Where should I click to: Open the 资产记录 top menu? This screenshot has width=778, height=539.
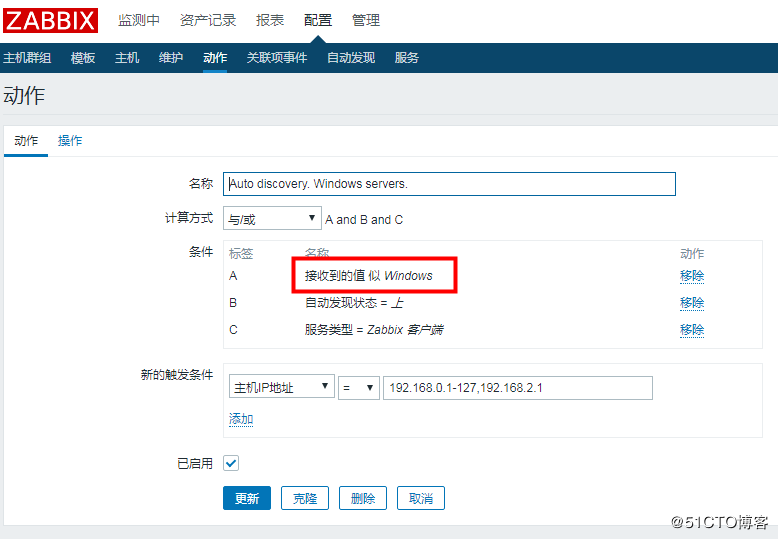click(208, 20)
